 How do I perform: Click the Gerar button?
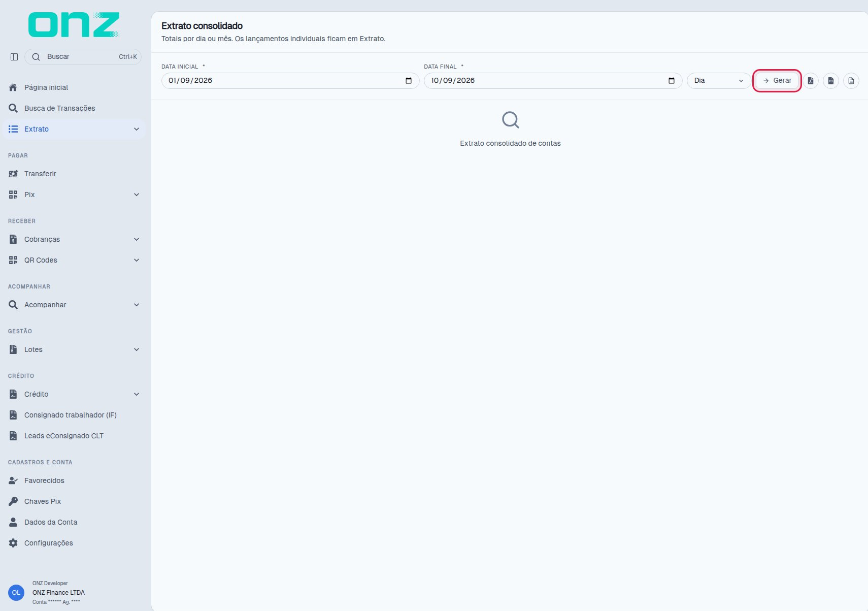pyautogui.click(x=777, y=81)
